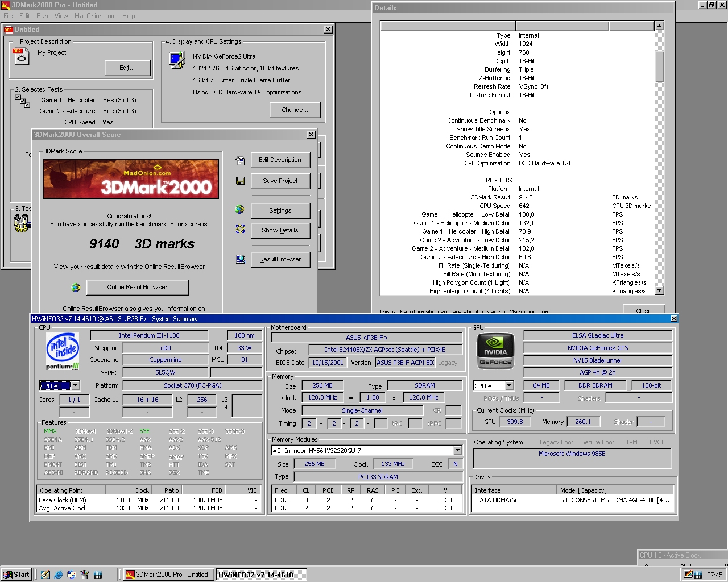Click the Microsoft Windows 98SE field
The width and height of the screenshot is (728, 582).
[x=572, y=458]
